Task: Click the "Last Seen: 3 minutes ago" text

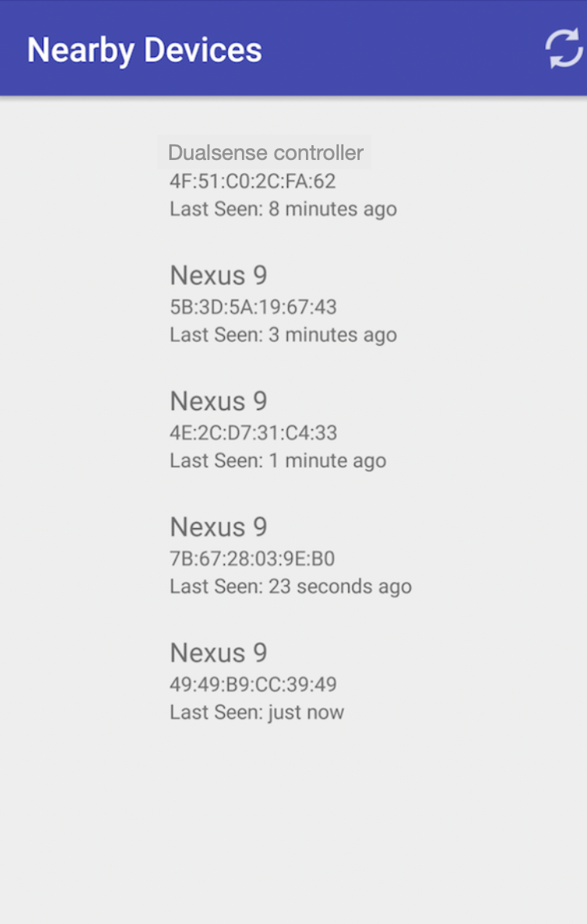Action: coord(283,335)
